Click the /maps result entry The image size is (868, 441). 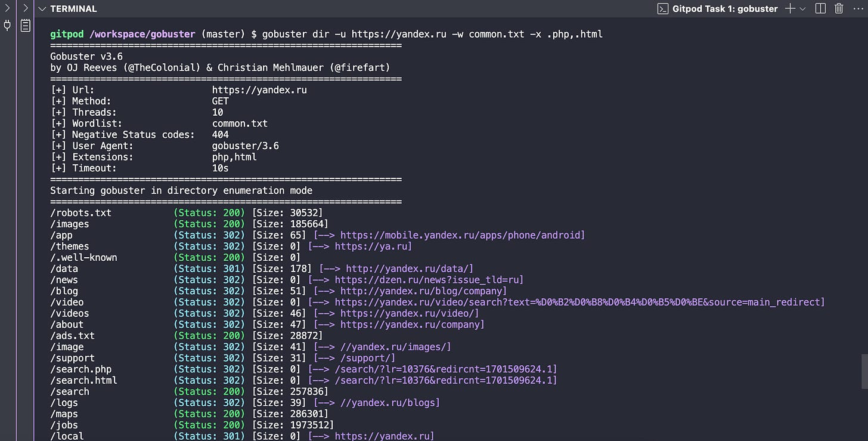(x=64, y=414)
